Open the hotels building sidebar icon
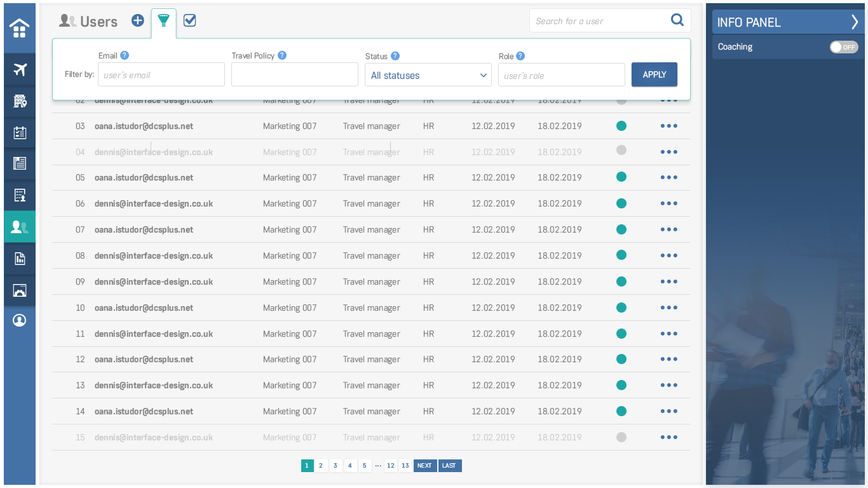 tap(20, 101)
